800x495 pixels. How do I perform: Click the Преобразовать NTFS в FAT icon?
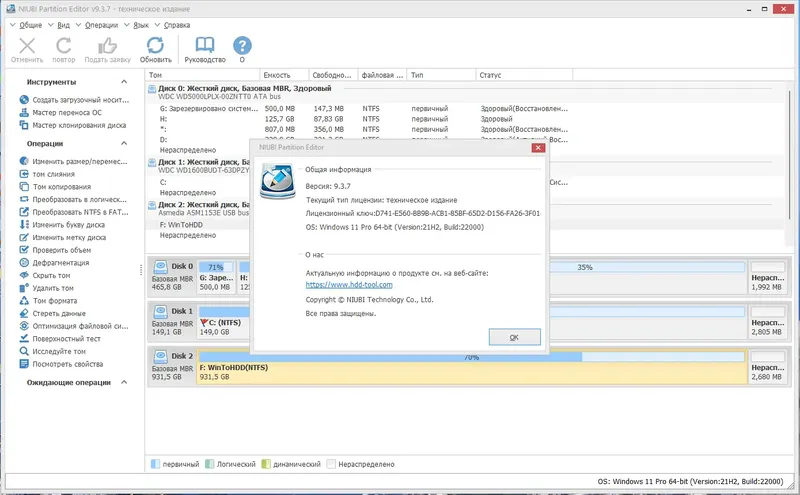point(24,212)
